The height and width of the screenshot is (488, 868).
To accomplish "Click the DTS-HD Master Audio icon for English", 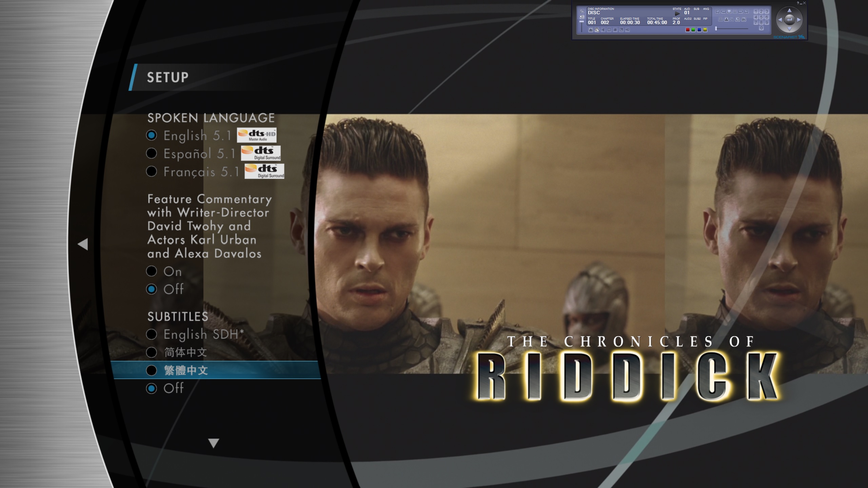I will [258, 135].
